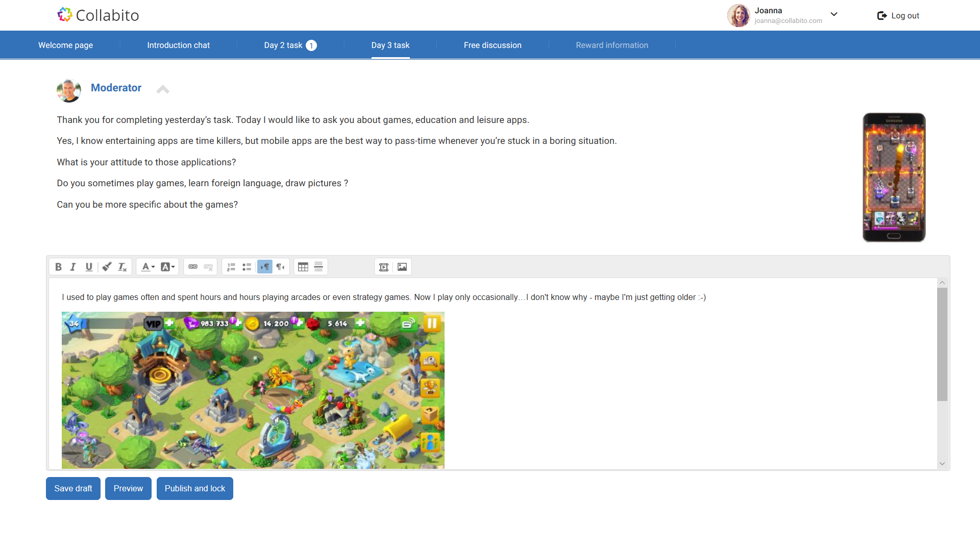This screenshot has height=551, width=980.
Task: Expand the Joanna account dropdown arrow
Action: click(834, 14)
